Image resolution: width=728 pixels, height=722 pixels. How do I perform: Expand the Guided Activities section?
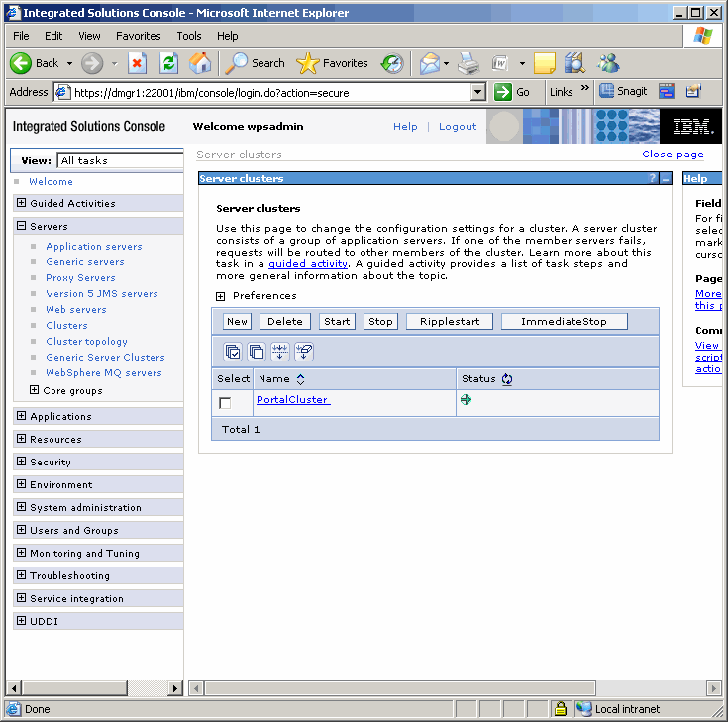(22, 203)
